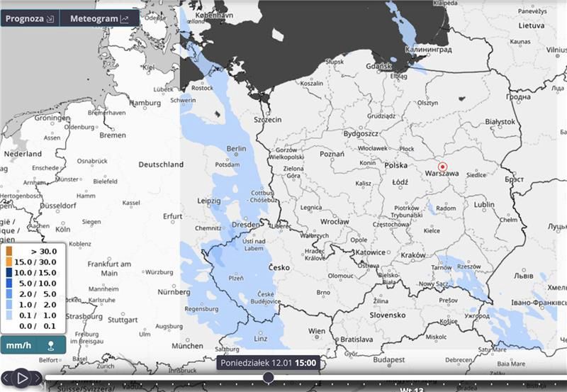Screen dimensions: 567x392
Task: Click the Białystok city label
Action: click(500, 122)
